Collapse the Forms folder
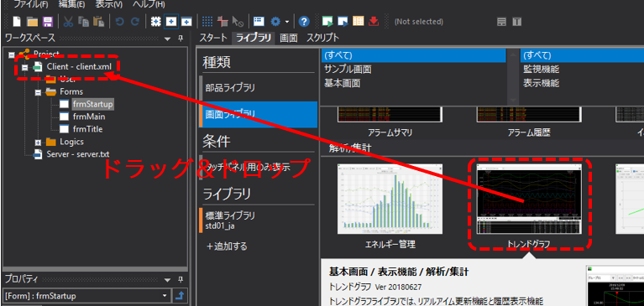Screen dimensions: 644x306 pos(38,92)
